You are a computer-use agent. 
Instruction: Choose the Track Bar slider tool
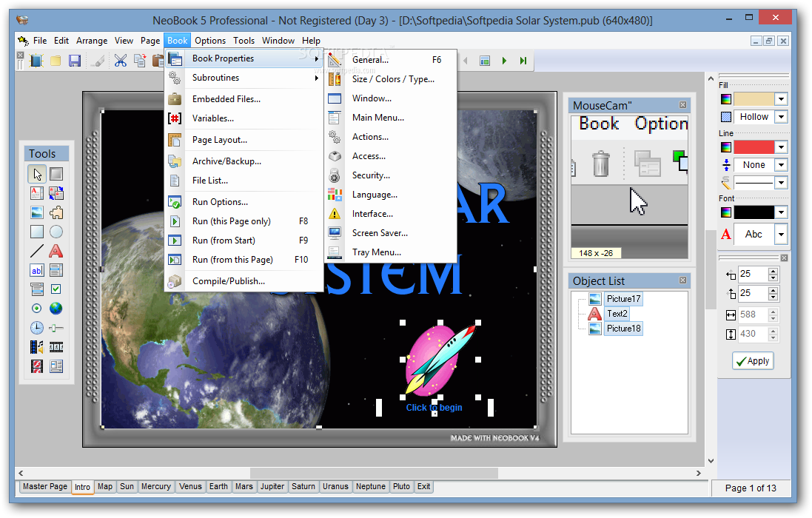[56, 328]
